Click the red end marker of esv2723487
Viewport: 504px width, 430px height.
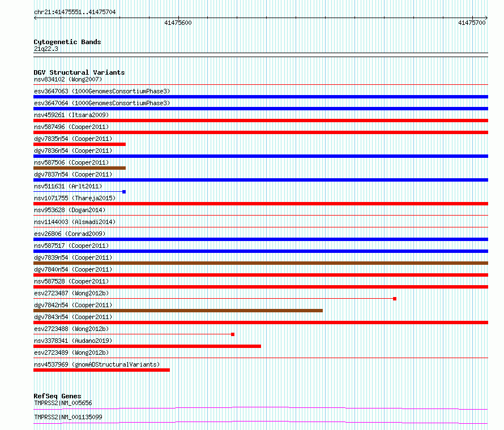click(x=395, y=299)
